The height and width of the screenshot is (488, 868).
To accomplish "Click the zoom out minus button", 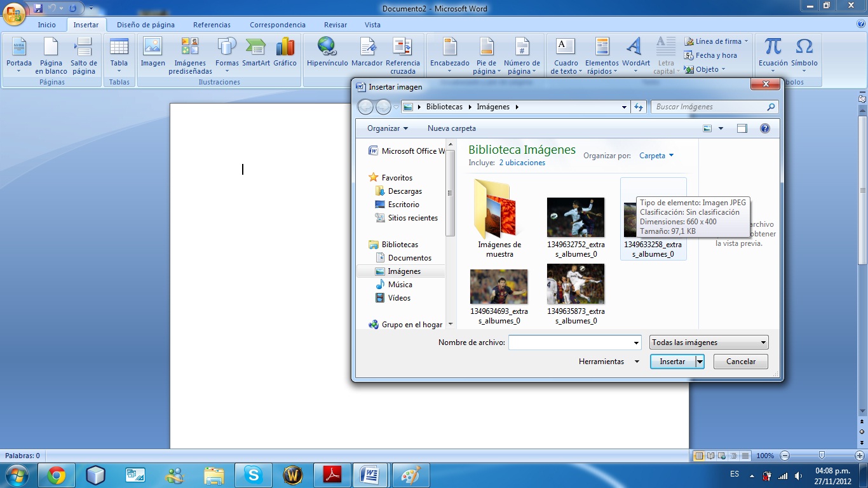I will tap(785, 456).
